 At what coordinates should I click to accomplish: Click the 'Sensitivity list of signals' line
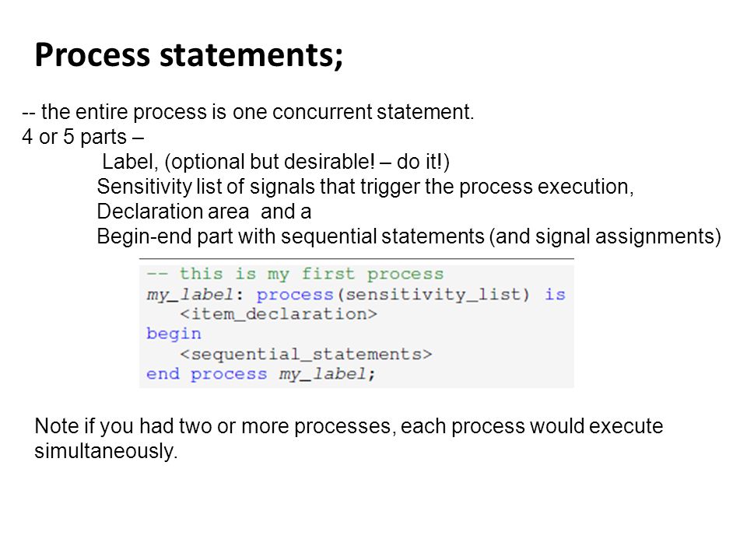point(366,187)
